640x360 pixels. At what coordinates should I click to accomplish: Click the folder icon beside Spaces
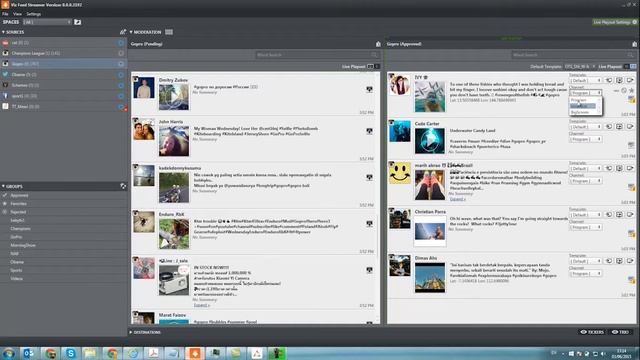[78, 22]
